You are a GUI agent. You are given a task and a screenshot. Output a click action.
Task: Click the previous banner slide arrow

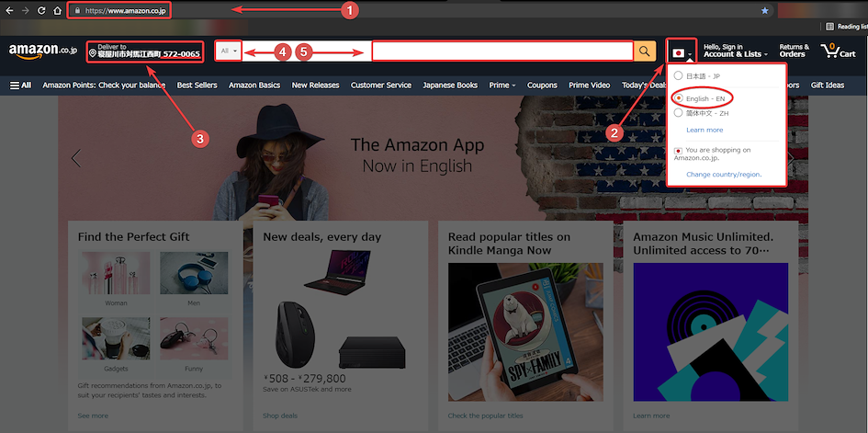[76, 158]
